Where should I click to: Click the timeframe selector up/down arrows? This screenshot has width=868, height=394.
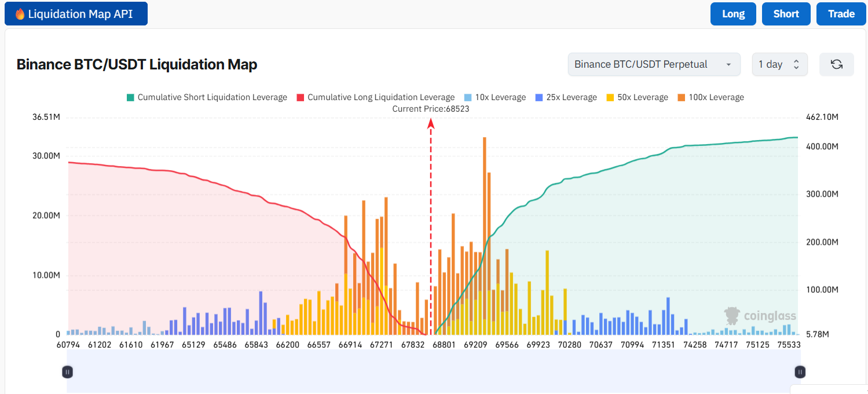click(x=796, y=64)
